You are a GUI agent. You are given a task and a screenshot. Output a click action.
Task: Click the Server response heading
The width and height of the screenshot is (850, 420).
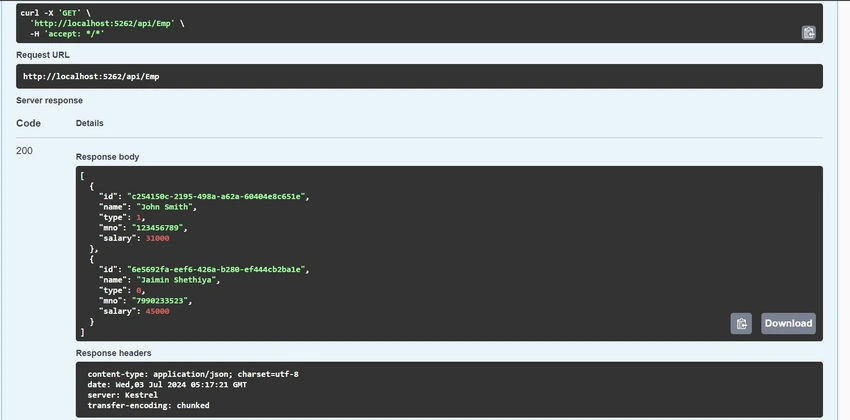point(49,100)
